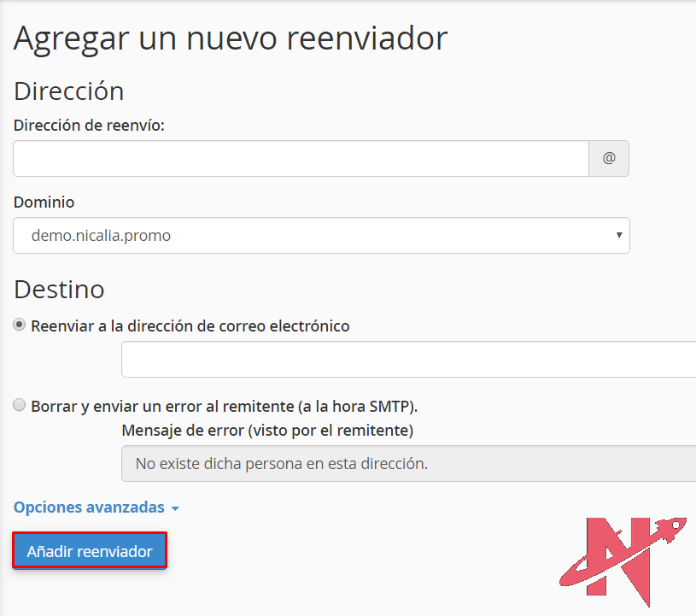Choose the Borrar y enviar un error radio button

click(20, 406)
